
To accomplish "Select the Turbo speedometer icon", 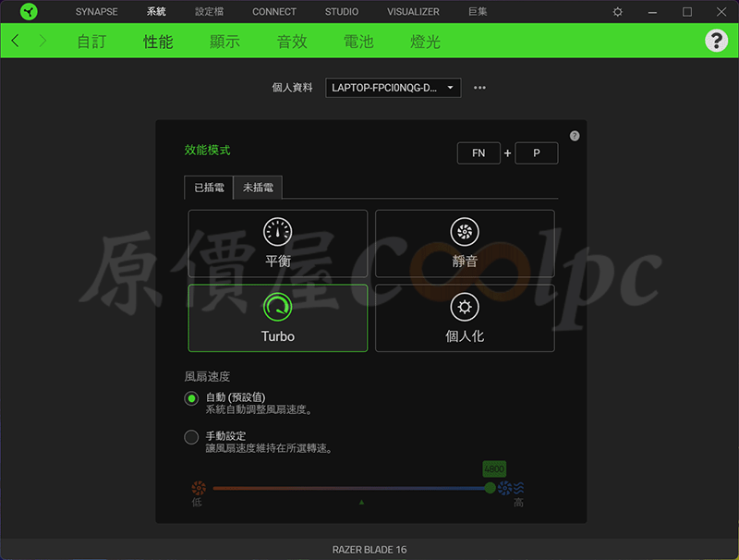I will (277, 307).
